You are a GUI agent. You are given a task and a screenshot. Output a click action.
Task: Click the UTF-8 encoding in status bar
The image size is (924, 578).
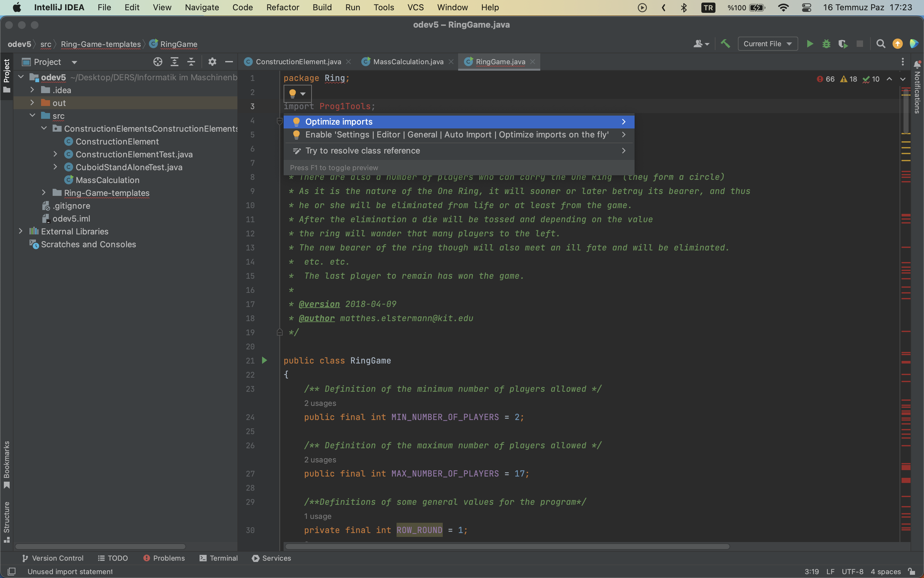852,572
